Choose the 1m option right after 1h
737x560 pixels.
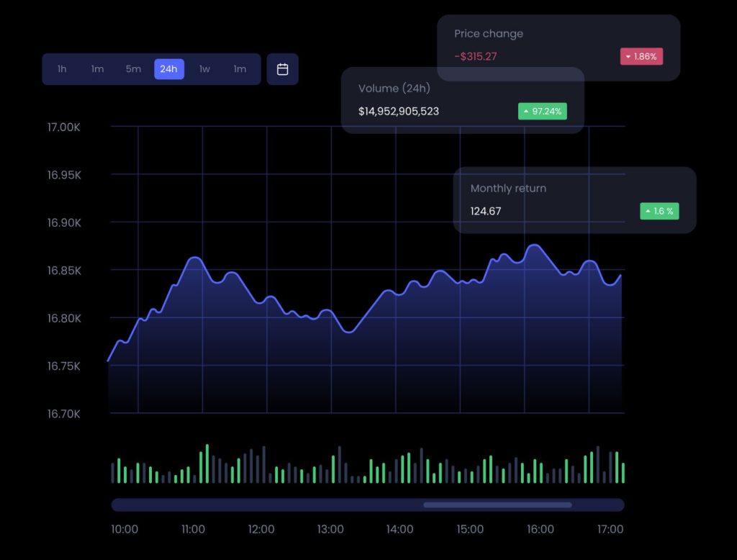(x=97, y=69)
